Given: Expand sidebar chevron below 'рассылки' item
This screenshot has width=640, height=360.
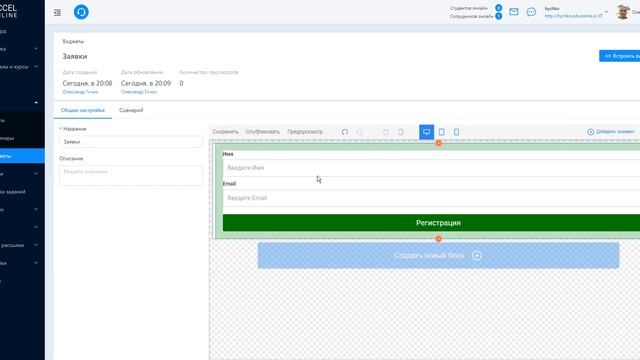Looking at the screenshot, I should pyautogui.click(x=36, y=263).
